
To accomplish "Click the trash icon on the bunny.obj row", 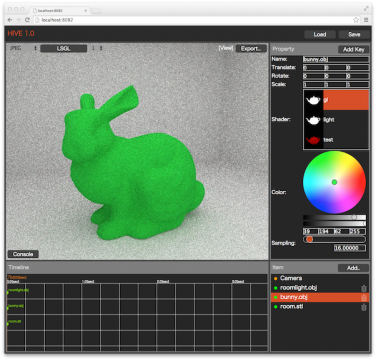I will tap(364, 298).
